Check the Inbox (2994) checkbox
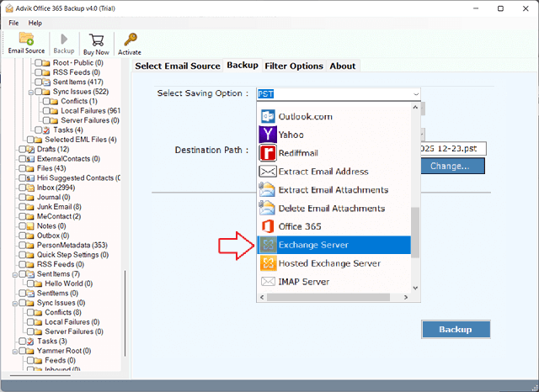This screenshot has width=539, height=392. (x=23, y=188)
